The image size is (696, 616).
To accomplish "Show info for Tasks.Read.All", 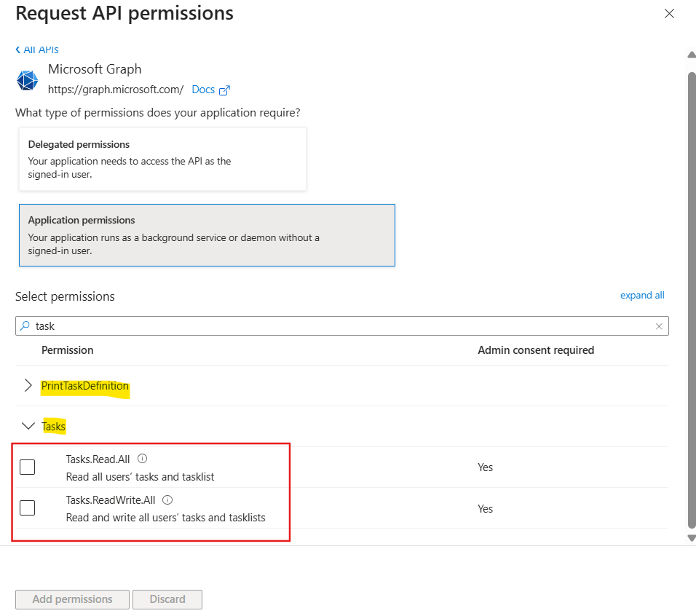I will 142,459.
